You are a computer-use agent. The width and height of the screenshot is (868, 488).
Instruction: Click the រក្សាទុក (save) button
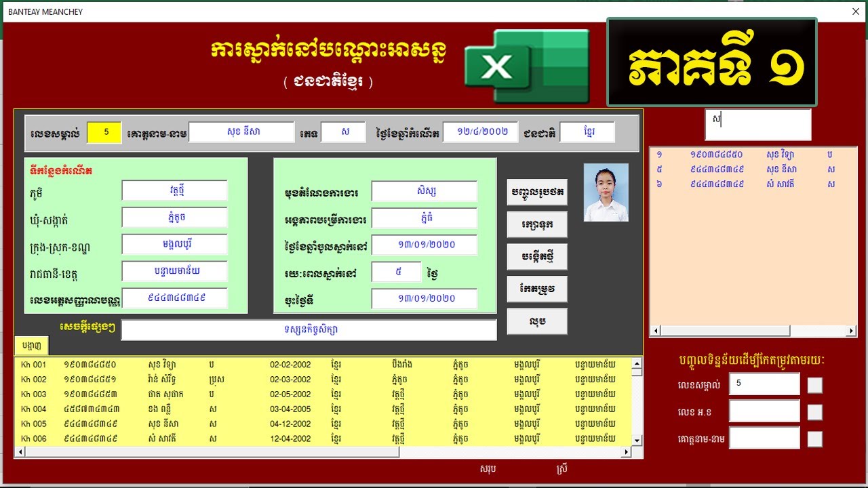tap(537, 224)
